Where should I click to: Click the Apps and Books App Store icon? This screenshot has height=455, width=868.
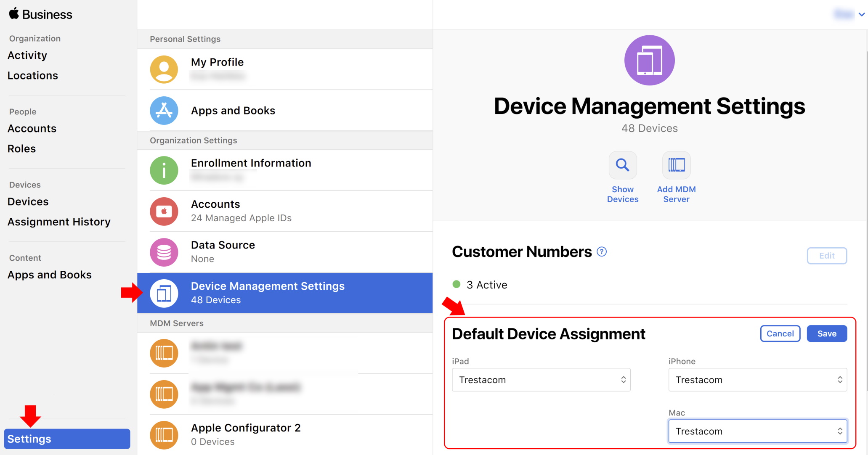164,111
